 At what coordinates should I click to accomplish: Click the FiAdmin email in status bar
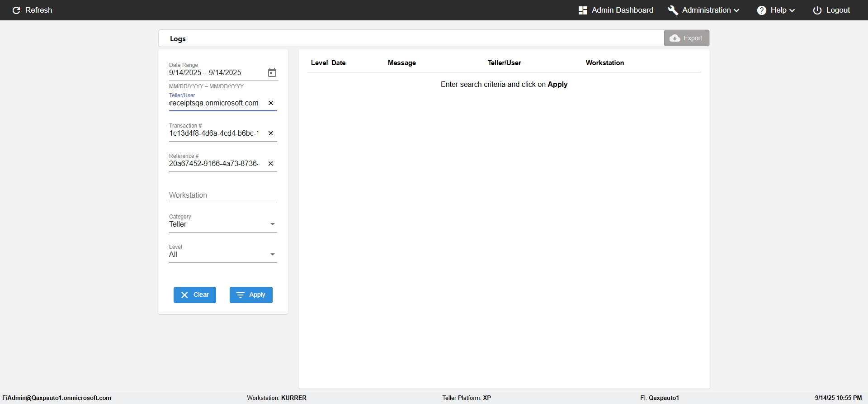57,398
